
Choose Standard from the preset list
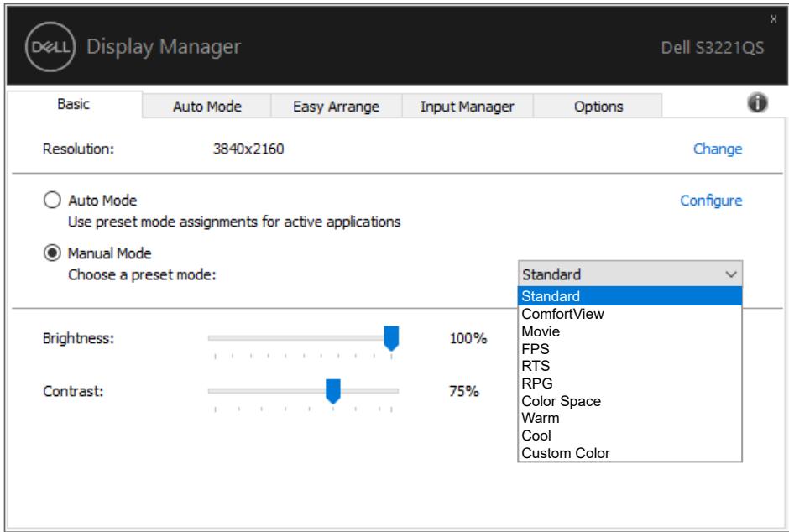click(630, 296)
